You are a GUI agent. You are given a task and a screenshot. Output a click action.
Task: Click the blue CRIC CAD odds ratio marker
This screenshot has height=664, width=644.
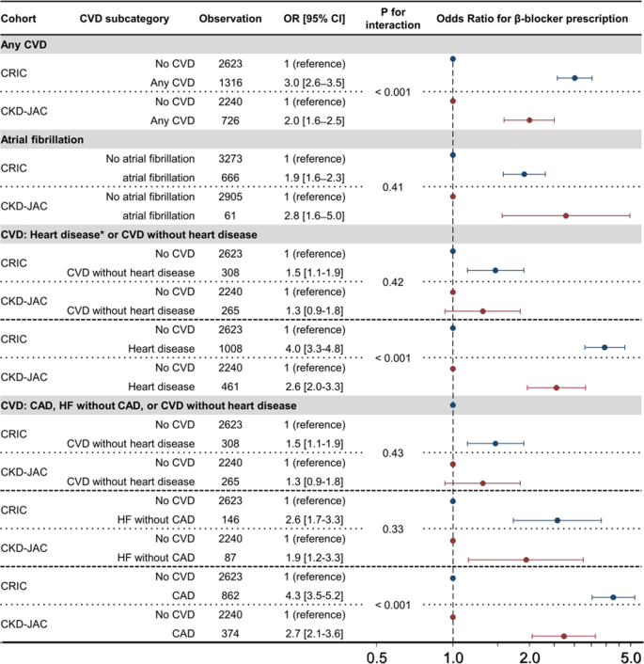(613, 596)
